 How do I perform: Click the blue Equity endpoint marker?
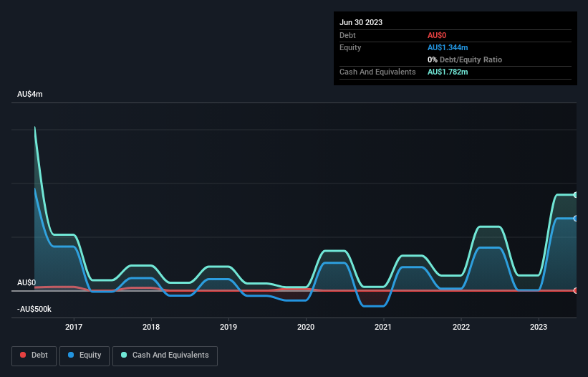click(576, 219)
